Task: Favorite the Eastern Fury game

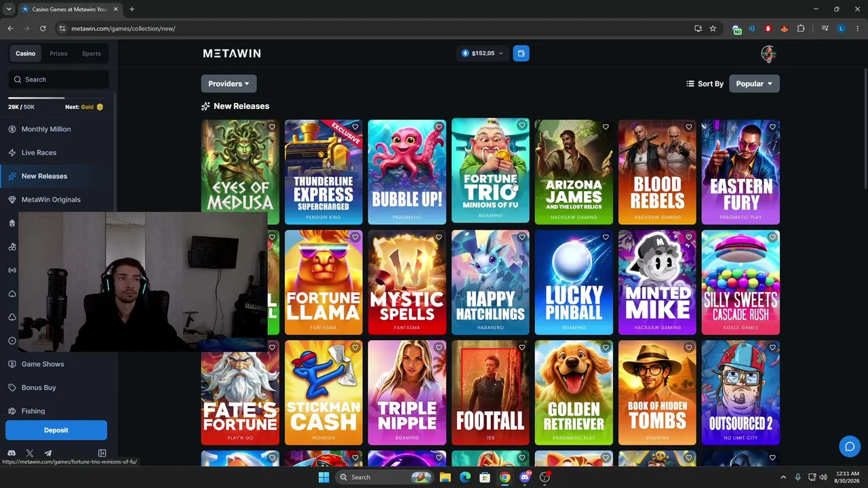Action: pyautogui.click(x=772, y=127)
